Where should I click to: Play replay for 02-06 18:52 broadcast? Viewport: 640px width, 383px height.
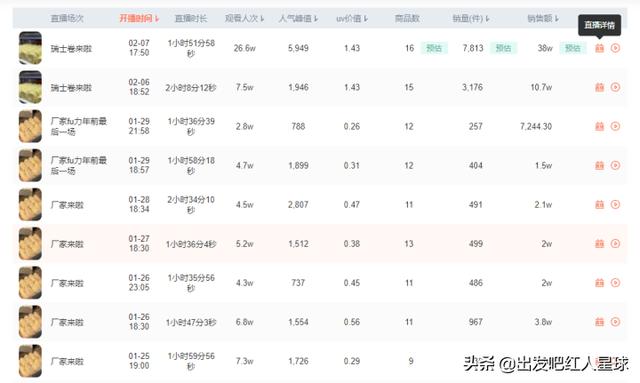click(615, 87)
